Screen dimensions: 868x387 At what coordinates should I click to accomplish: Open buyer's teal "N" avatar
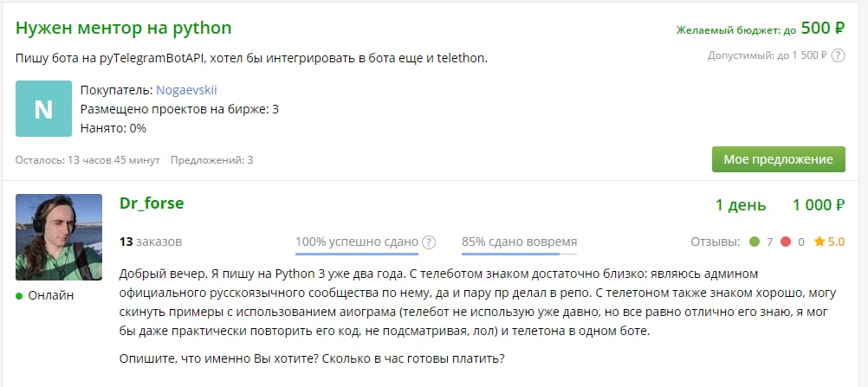43,108
